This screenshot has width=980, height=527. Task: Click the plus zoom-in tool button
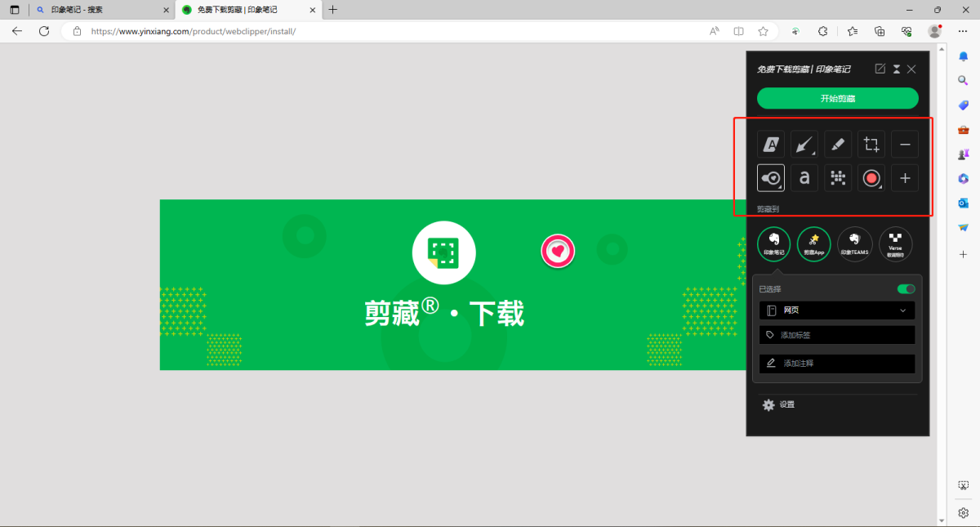905,178
